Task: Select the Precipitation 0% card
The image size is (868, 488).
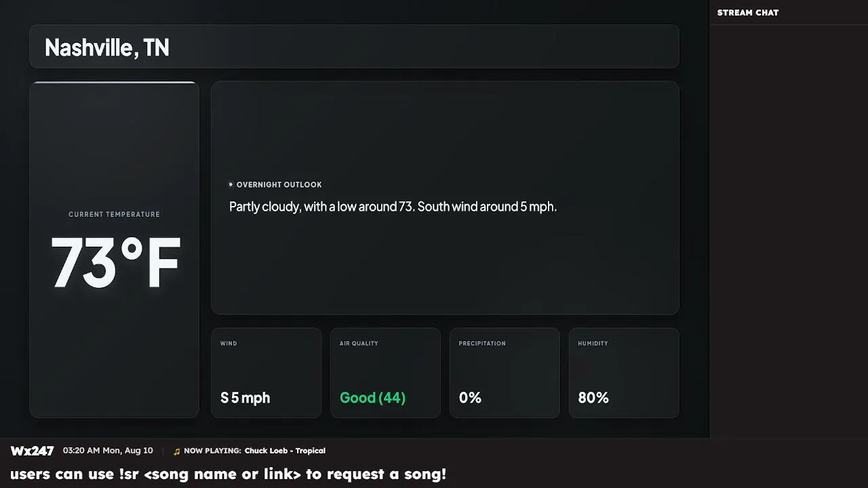Action: point(505,373)
